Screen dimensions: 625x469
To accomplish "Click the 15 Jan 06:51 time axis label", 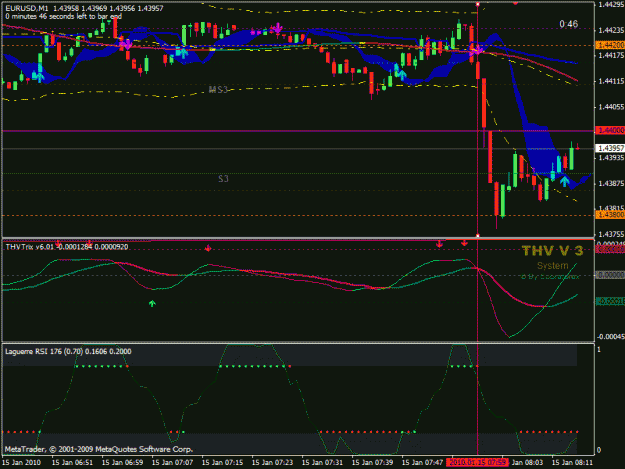I will [x=72, y=463].
